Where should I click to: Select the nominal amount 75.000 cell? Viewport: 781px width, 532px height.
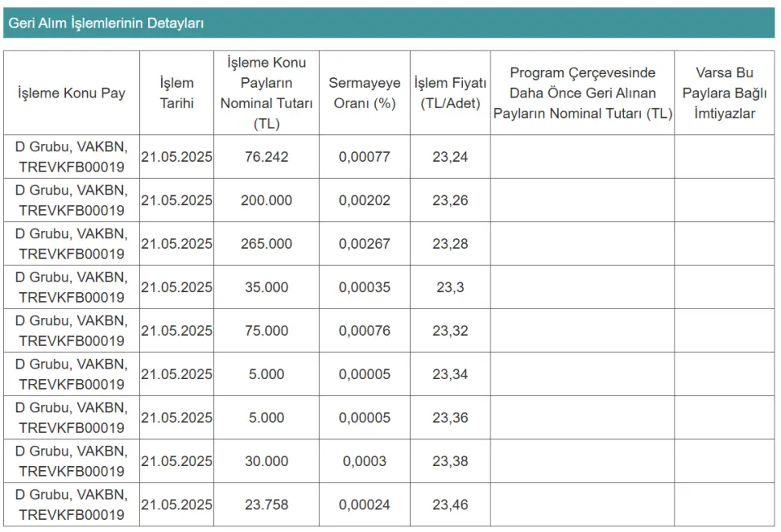(267, 331)
